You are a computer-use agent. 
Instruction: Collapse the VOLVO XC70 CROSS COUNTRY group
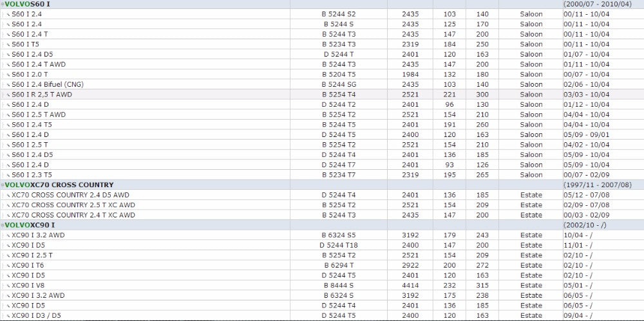tap(3, 185)
